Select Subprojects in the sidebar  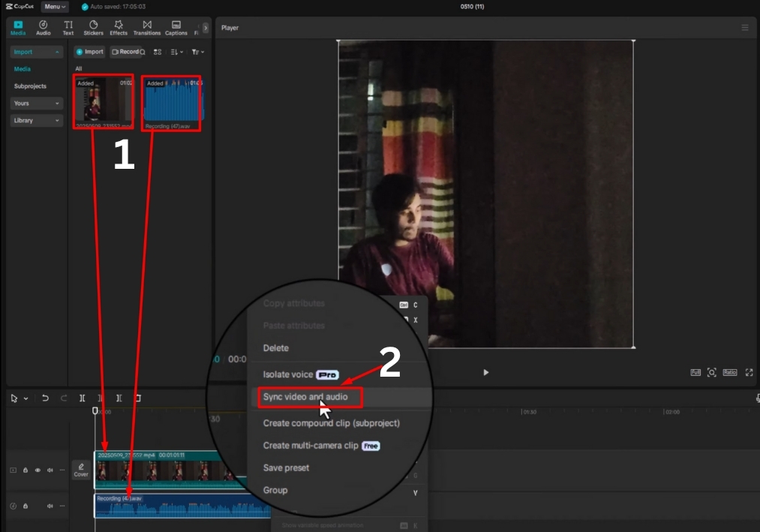pos(30,86)
